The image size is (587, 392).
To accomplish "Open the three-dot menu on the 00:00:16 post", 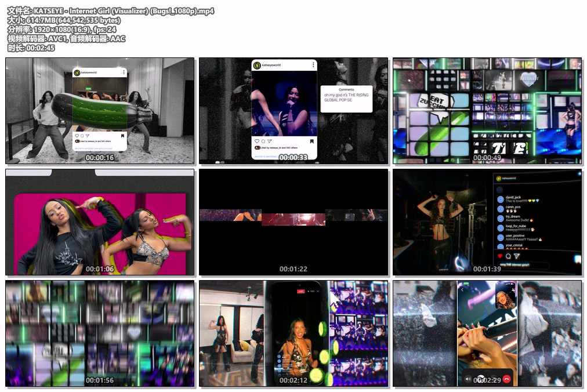I will click(x=124, y=73).
